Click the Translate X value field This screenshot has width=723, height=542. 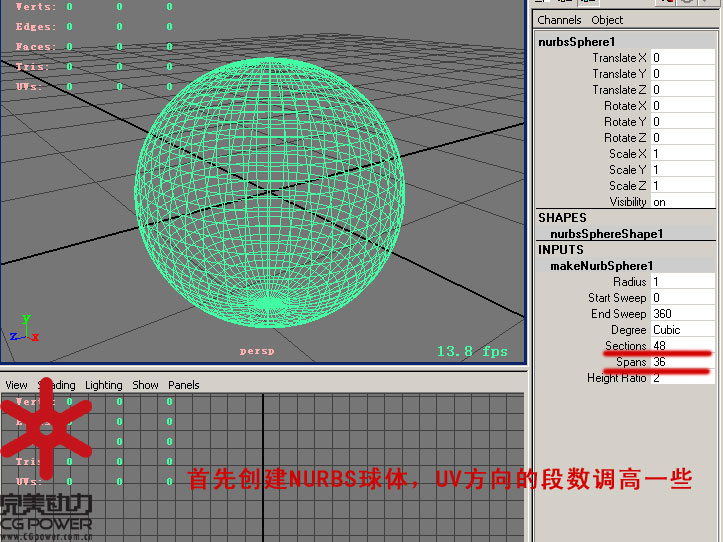683,58
